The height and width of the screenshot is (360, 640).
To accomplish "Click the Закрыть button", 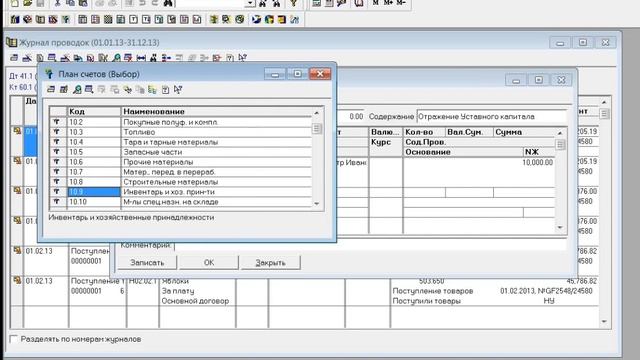I will coord(271,262).
